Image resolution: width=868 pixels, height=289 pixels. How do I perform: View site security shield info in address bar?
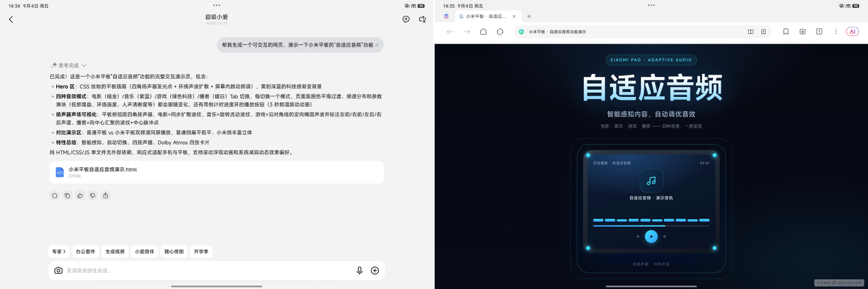pyautogui.click(x=522, y=32)
